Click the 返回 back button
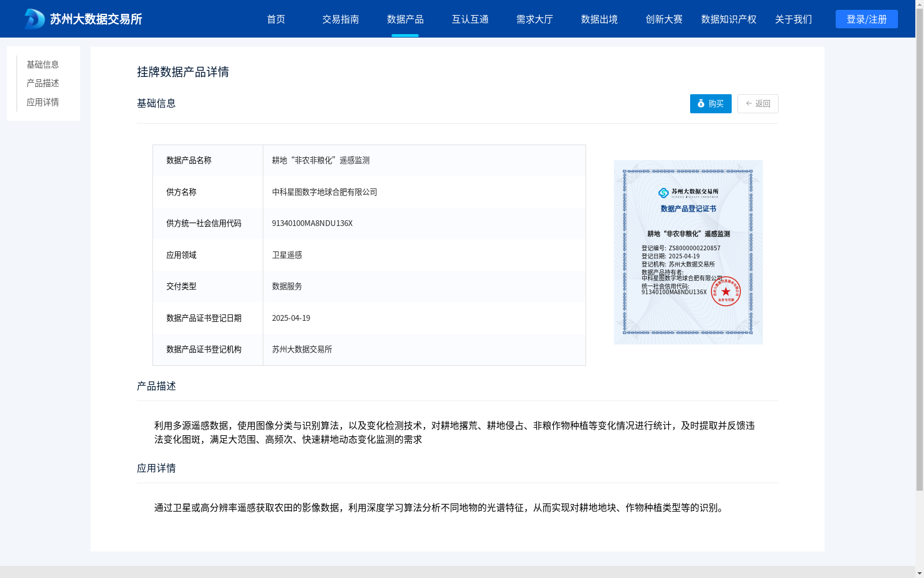Screen dimensions: 924x578 tap(758, 103)
